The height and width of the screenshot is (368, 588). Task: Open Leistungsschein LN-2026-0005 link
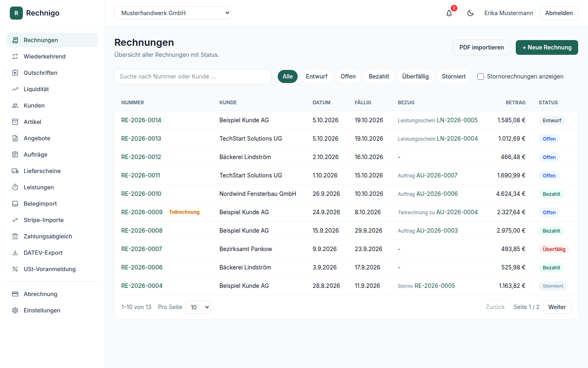tap(457, 120)
